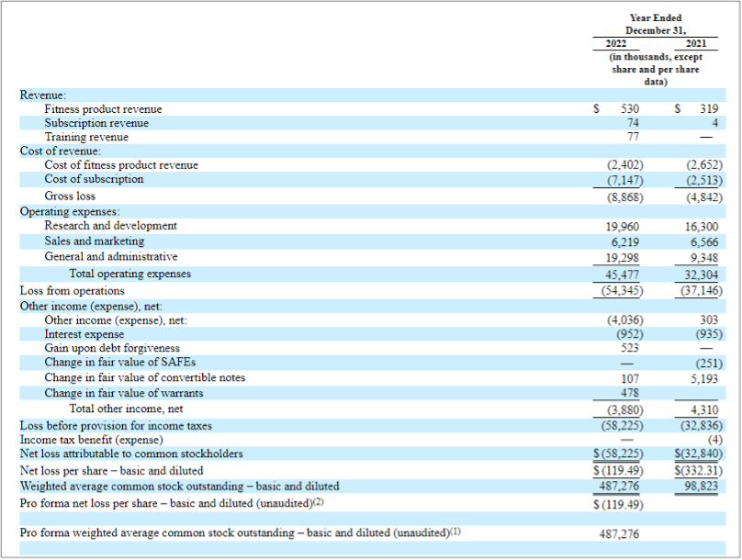This screenshot has height=560, width=742.
Task: Select the 2021 column header
Action: click(696, 43)
